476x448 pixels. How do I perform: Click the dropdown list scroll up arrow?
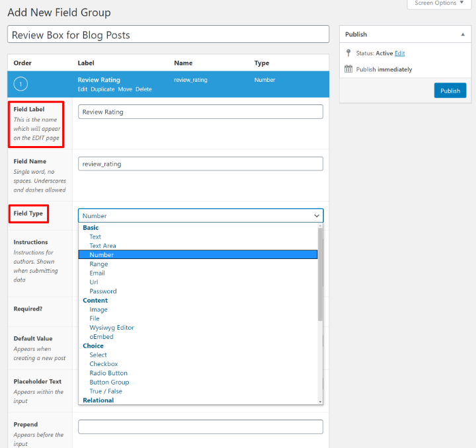(320, 226)
